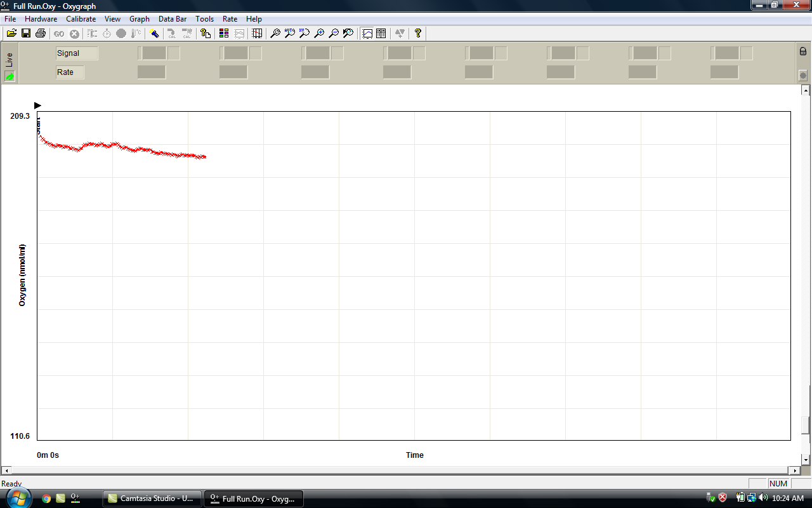Click the Ready status bar text

click(x=11, y=484)
